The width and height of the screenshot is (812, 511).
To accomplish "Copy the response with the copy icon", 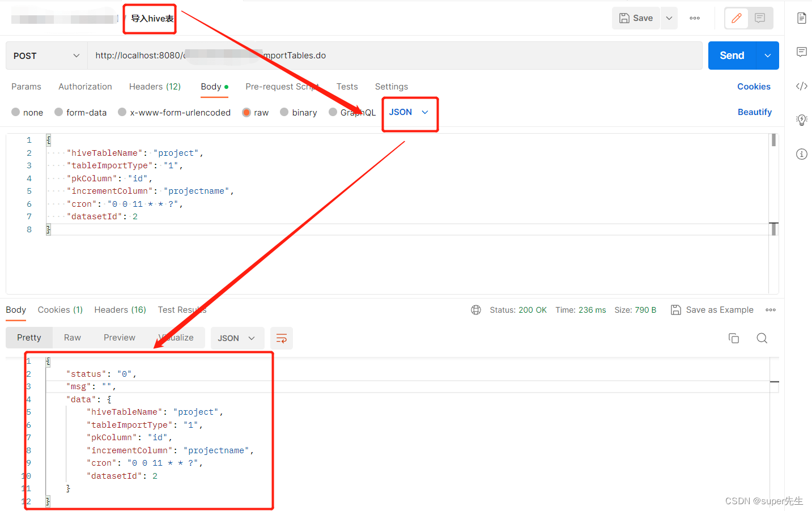I will pyautogui.click(x=734, y=338).
